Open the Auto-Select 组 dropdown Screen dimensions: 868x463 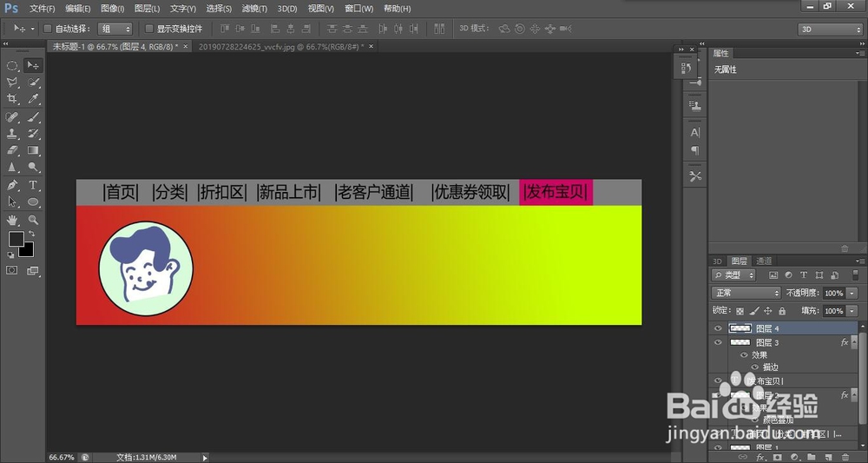pos(115,29)
